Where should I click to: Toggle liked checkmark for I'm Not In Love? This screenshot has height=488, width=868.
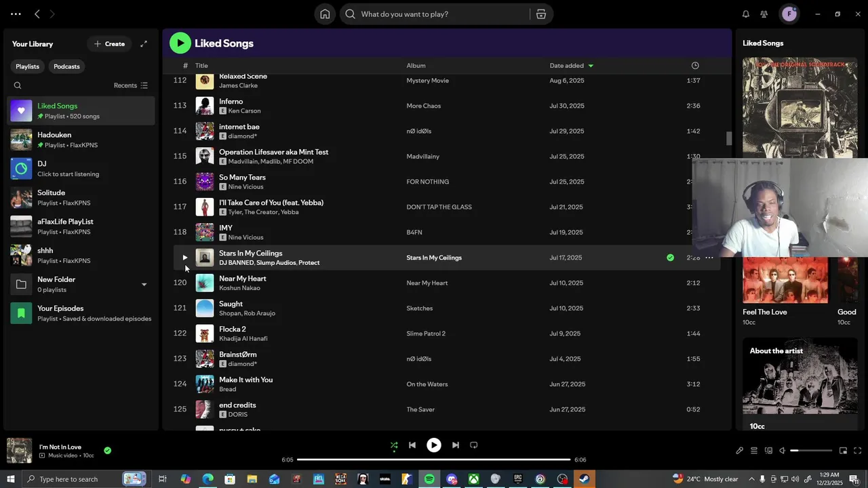coord(107,450)
